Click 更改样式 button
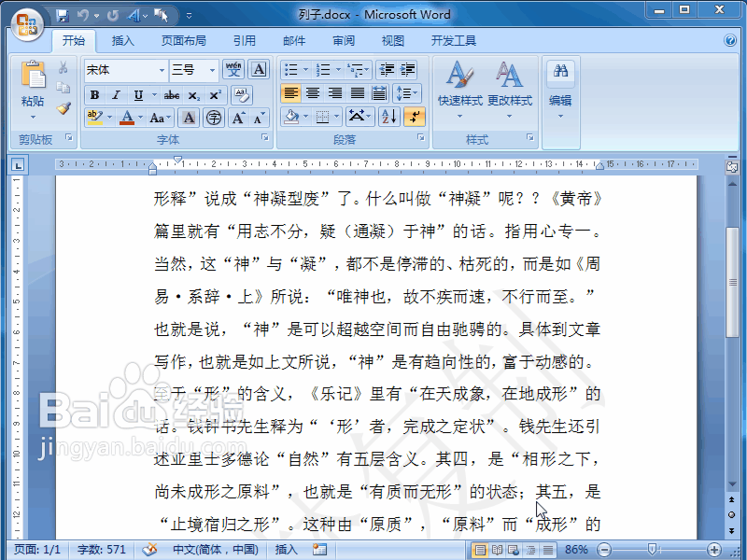 [509, 90]
